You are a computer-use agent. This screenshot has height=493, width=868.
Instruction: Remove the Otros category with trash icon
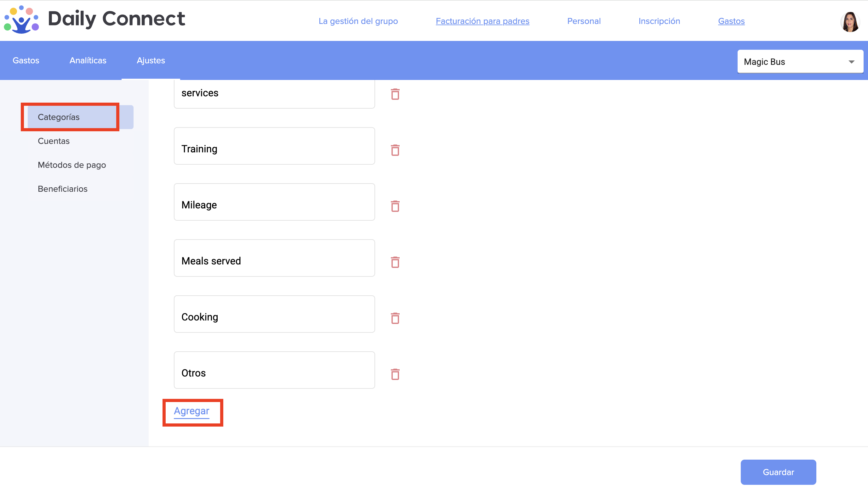coord(395,374)
